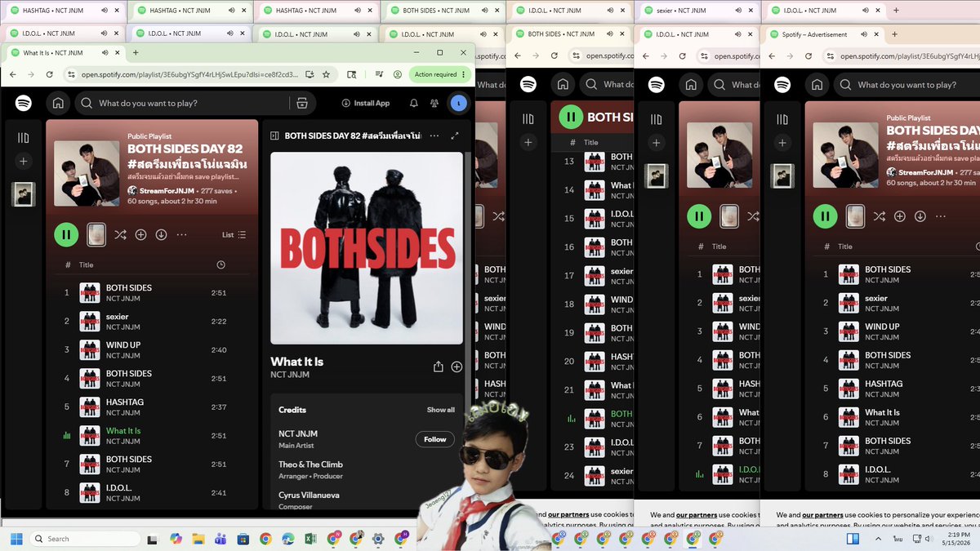Open the Chrome profile icon in the front window
Image resolution: width=980 pixels, height=551 pixels.
(397, 73)
